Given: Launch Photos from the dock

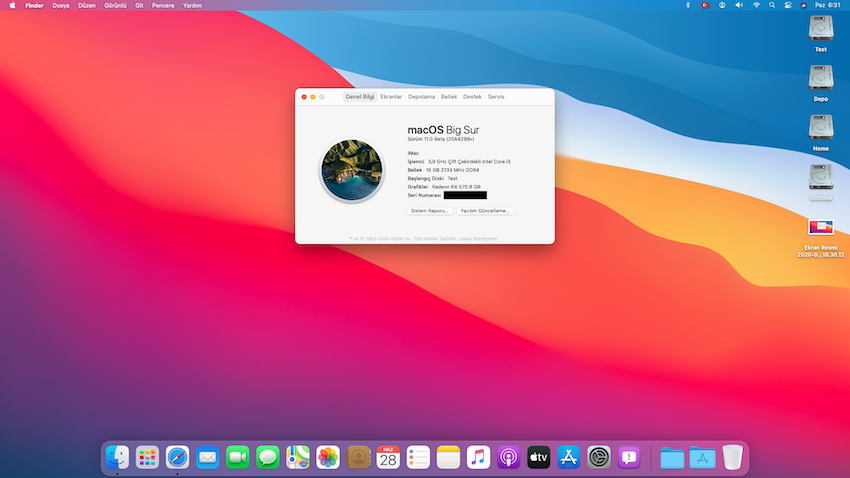Looking at the screenshot, I should click(328, 458).
